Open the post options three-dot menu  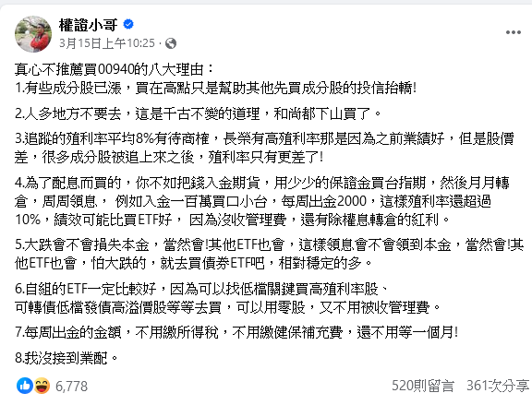click(513, 32)
